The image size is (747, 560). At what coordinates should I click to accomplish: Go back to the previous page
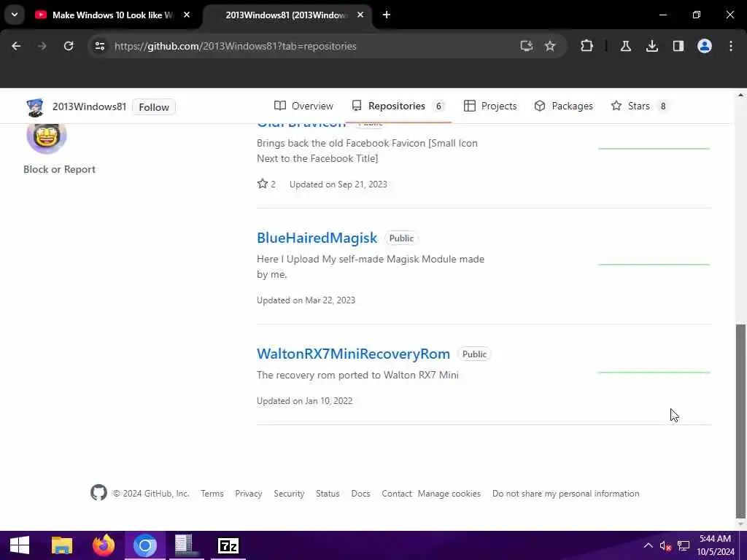(16, 46)
